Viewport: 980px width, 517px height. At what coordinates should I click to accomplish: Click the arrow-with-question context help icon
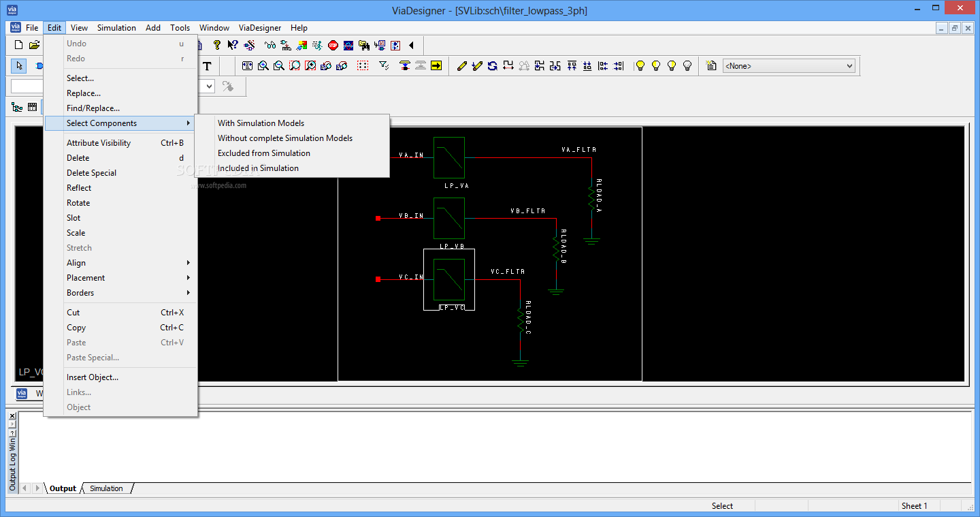tap(233, 46)
